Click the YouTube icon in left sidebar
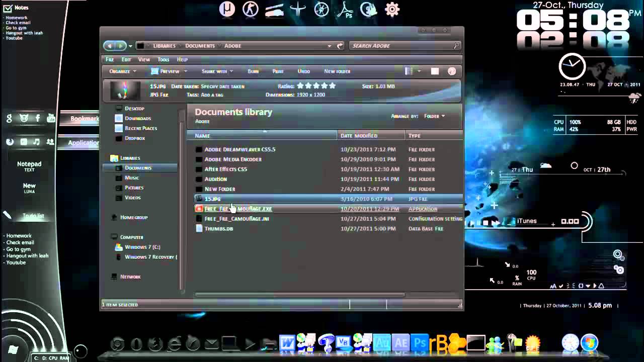This screenshot has height=362, width=644. pyautogui.click(x=51, y=118)
